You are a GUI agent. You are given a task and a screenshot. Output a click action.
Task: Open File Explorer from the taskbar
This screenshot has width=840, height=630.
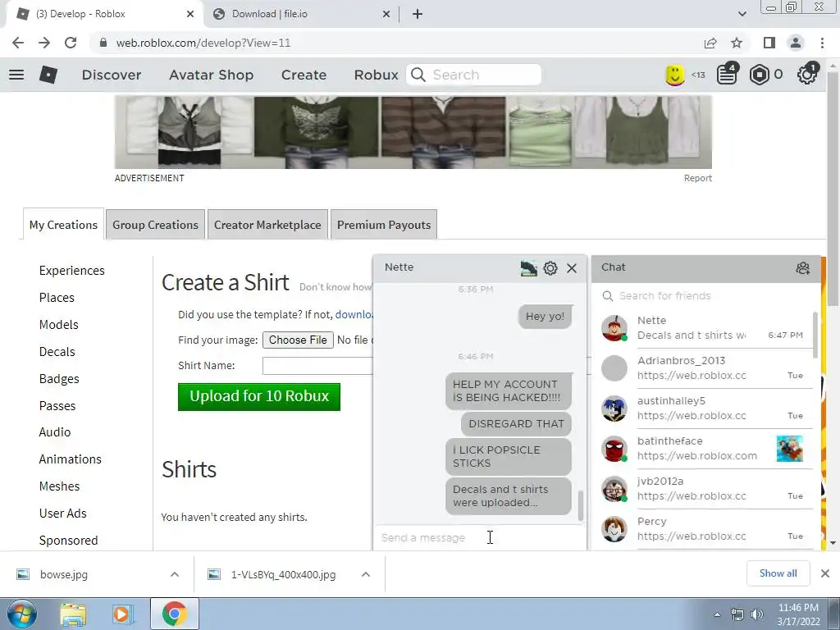(x=73, y=614)
